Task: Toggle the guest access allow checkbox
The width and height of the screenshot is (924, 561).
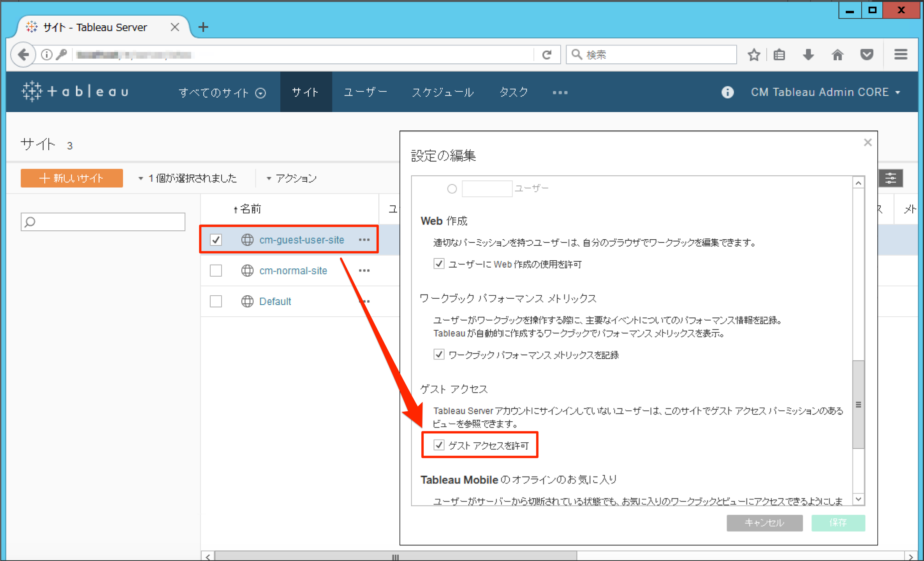Action: [x=439, y=445]
